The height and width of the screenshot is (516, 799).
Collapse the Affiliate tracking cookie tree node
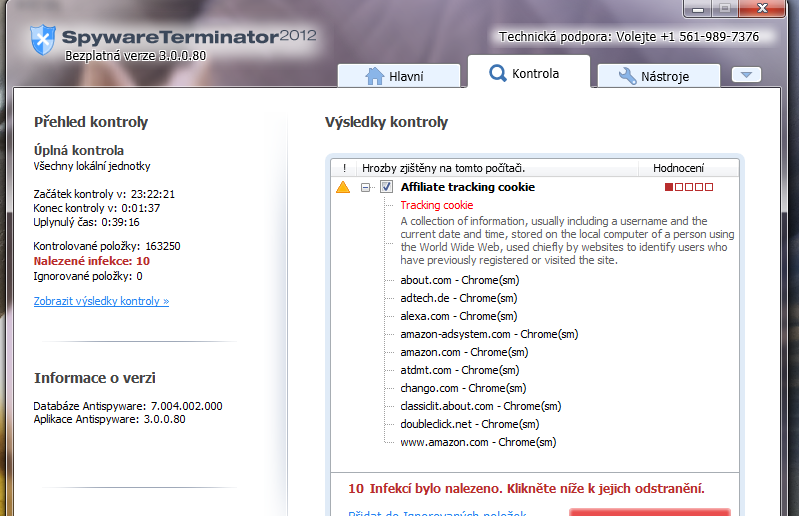[367, 187]
